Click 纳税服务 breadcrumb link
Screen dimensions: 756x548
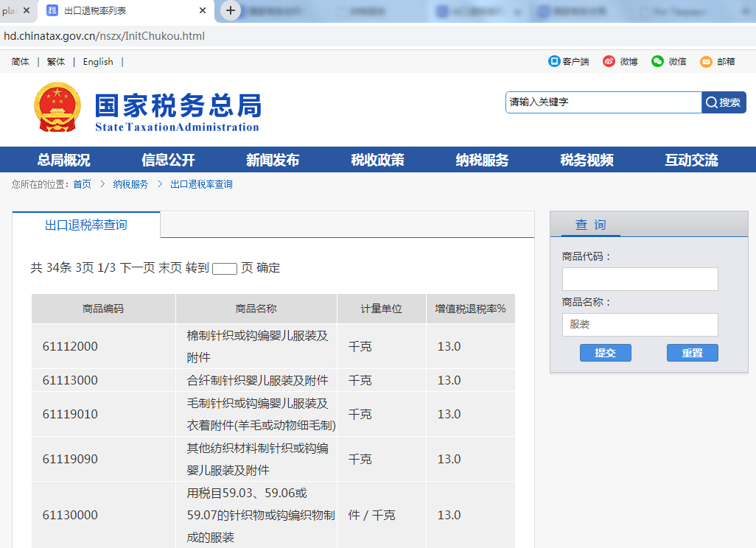[x=130, y=184]
